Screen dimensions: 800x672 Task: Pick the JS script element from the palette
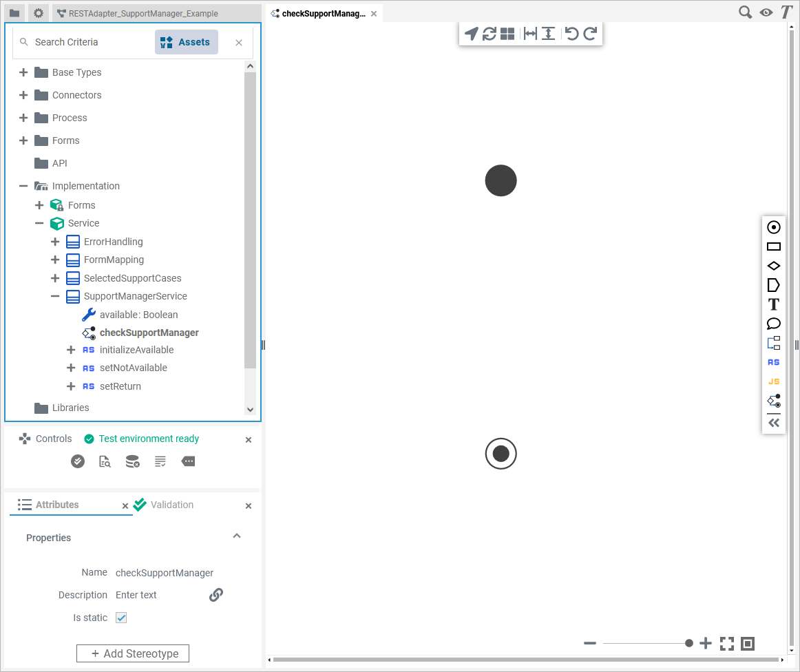coord(773,381)
